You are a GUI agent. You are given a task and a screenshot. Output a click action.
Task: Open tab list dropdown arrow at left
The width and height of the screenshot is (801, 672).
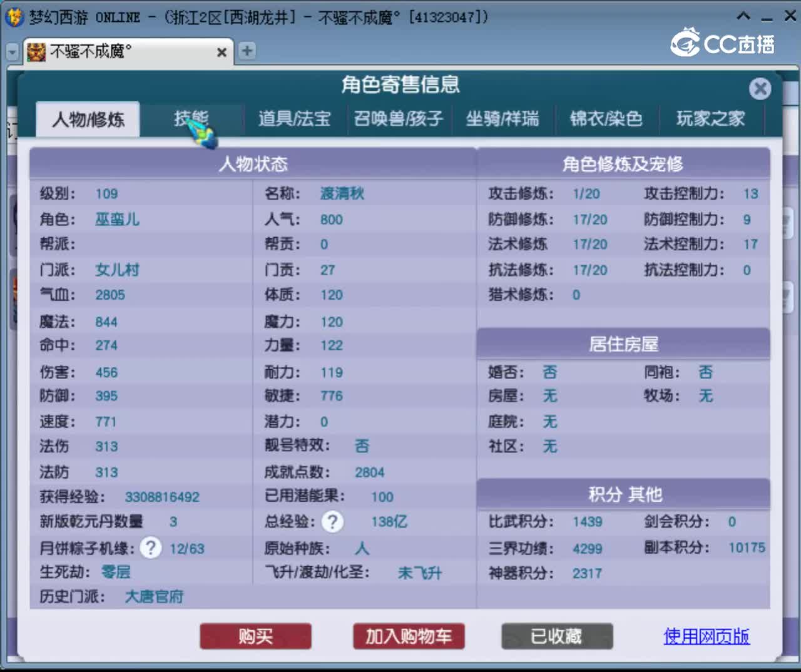point(13,53)
